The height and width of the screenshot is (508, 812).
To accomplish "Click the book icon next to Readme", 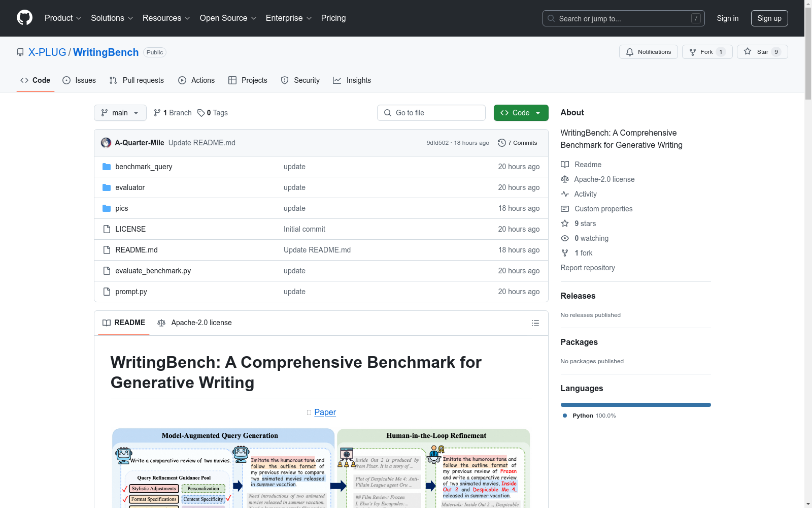I will coord(565,165).
